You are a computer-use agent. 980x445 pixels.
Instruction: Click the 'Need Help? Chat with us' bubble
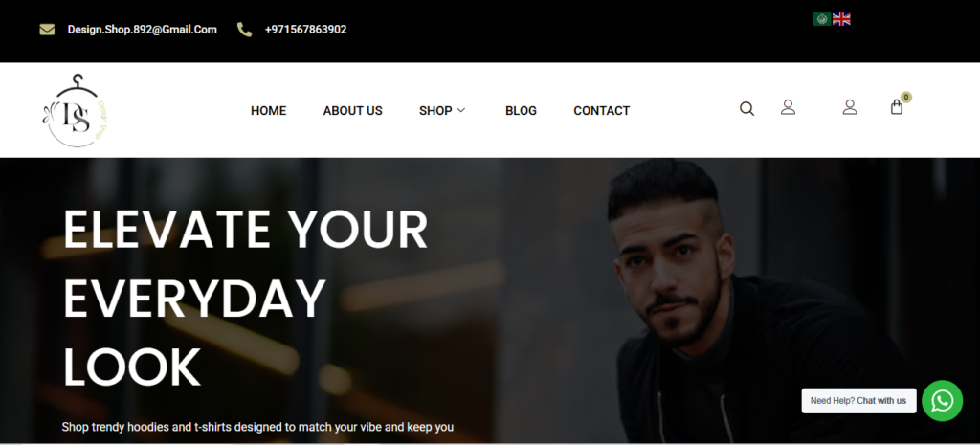coord(858,401)
